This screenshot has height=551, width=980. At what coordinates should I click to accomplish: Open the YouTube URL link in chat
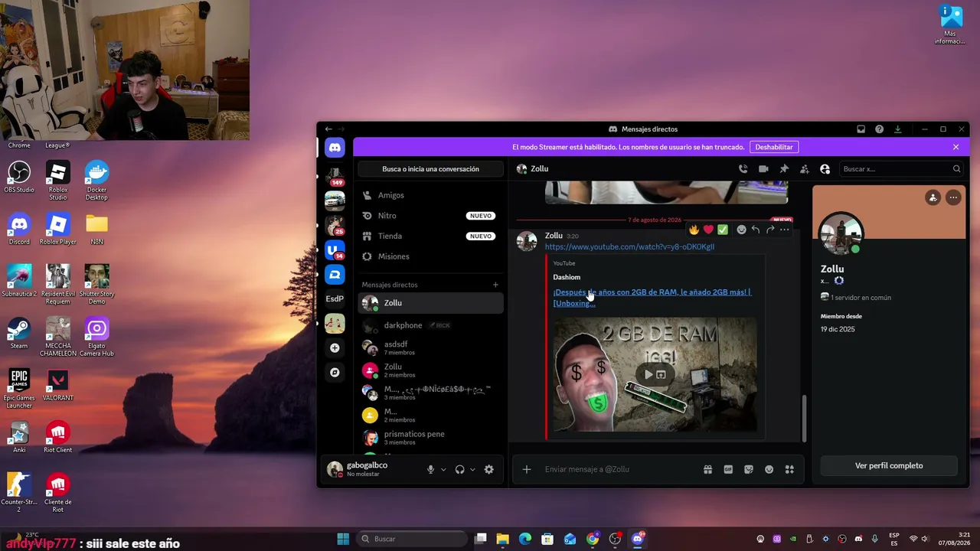(x=629, y=247)
